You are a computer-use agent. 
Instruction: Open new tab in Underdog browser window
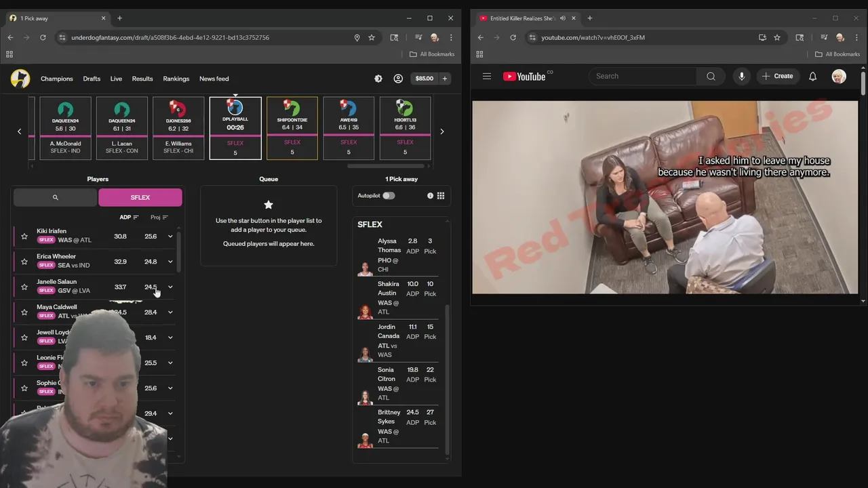pyautogui.click(x=119, y=18)
